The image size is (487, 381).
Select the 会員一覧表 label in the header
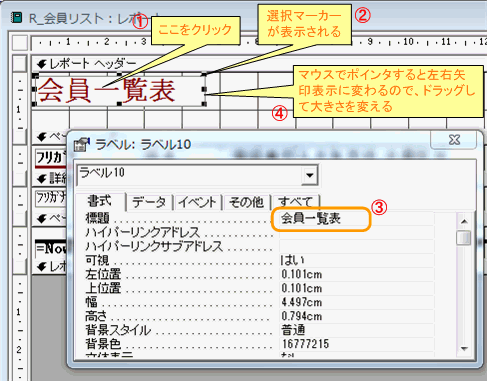tap(119, 89)
